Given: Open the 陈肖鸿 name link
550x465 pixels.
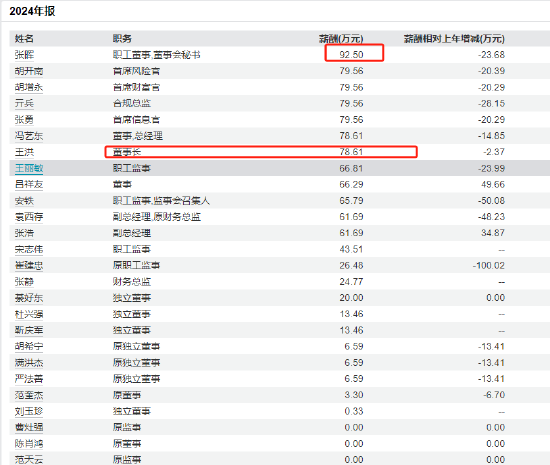Looking at the screenshot, I should pos(29,444).
